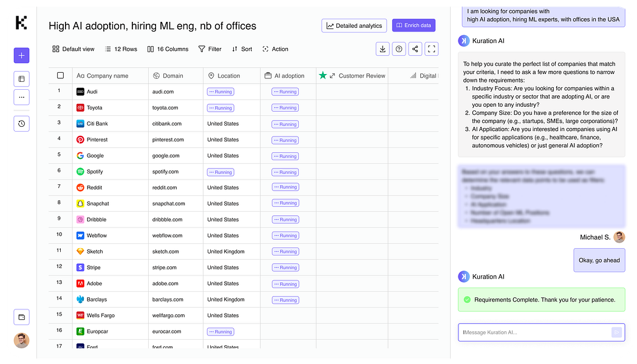
Task: Click the help question mark icon
Action: (x=399, y=49)
